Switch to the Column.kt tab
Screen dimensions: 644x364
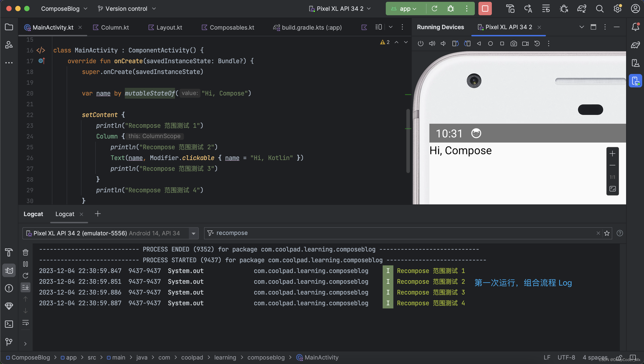click(x=115, y=27)
